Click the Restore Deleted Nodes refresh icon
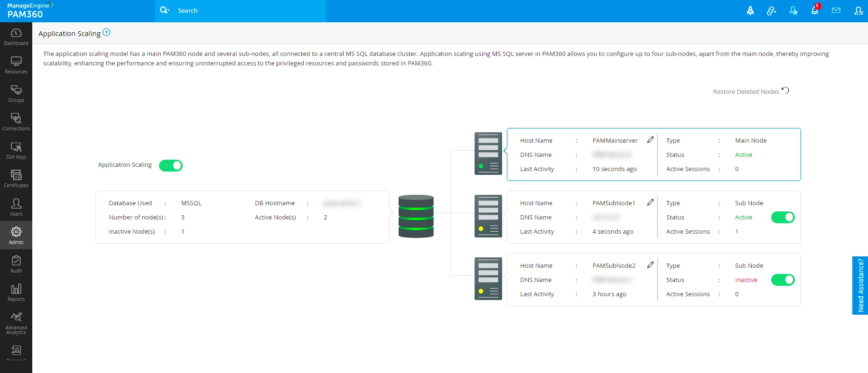 click(785, 91)
